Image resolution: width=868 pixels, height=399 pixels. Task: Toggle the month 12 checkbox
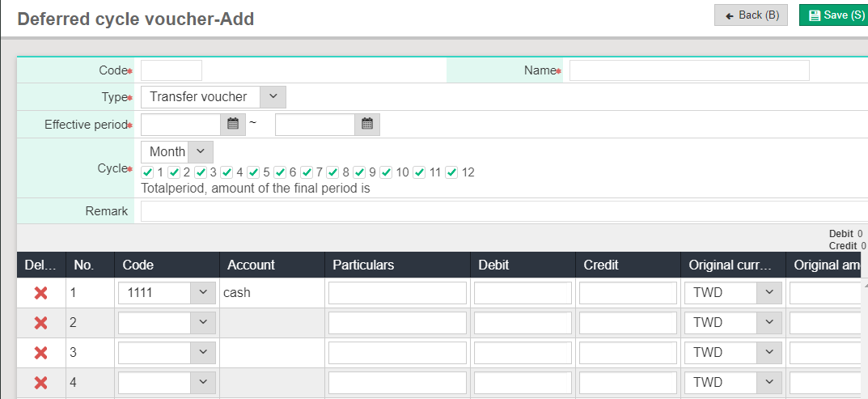(x=451, y=172)
